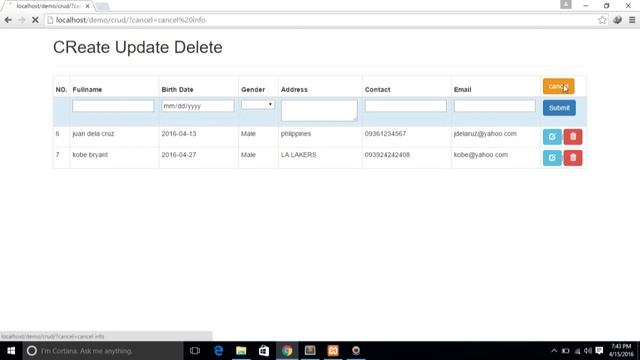Viewport: 640px width, 360px height.
Task: Click the battery icon in tray
Action: pos(565,351)
